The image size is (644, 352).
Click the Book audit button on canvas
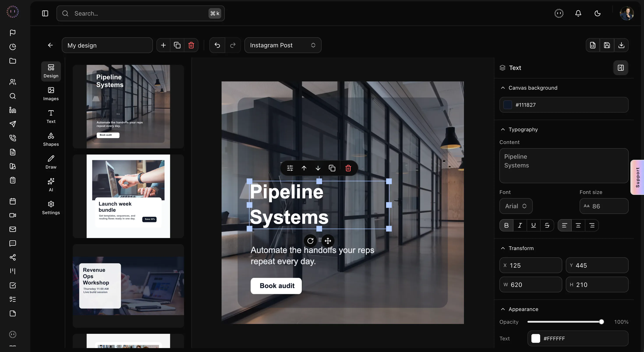276,286
